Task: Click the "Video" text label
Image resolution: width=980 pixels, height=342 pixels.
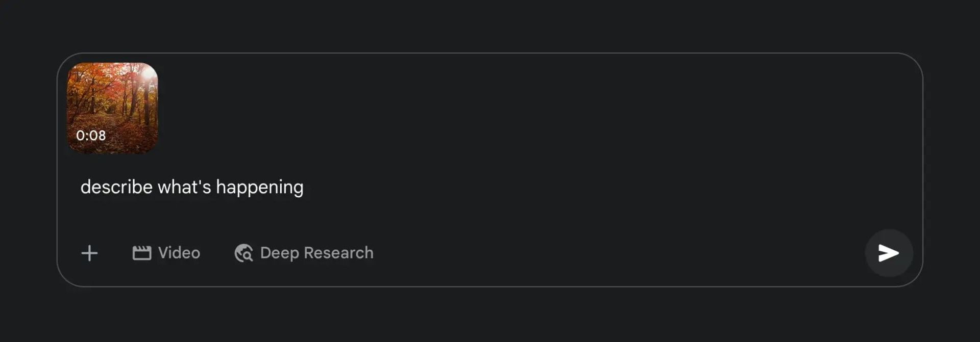Action: click(x=179, y=253)
